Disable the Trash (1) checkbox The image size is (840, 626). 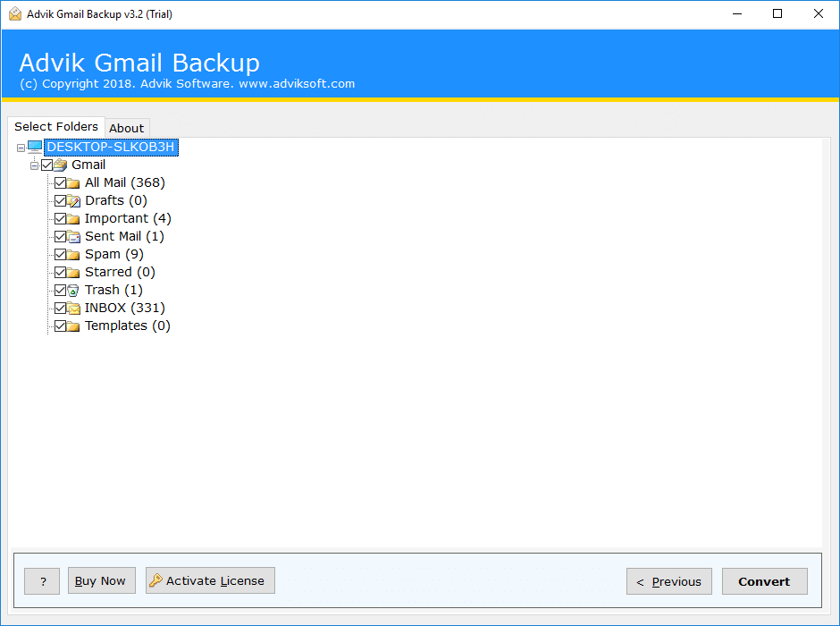pyautogui.click(x=60, y=290)
